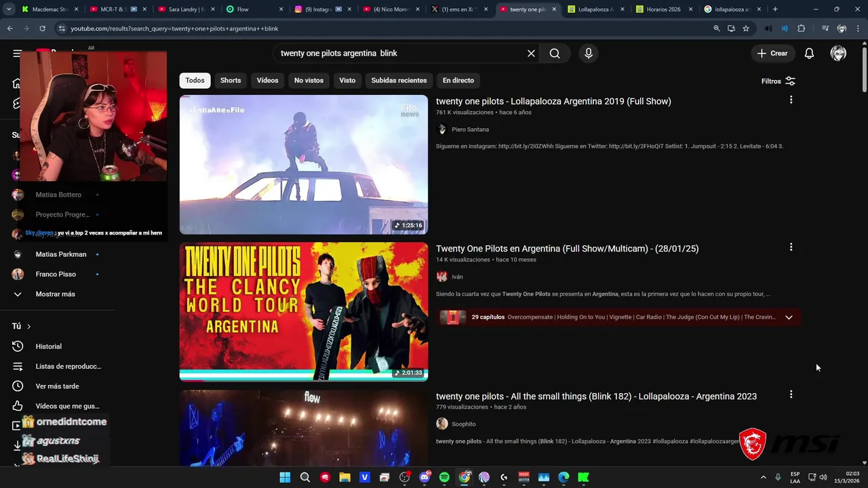Visit the Piero Santana channel
Image resolution: width=868 pixels, height=488 pixels.
click(470, 129)
